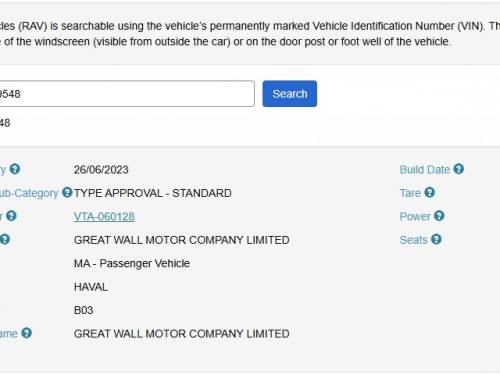Open the VTA-060128 approval link
The image size is (500, 375).
(104, 217)
